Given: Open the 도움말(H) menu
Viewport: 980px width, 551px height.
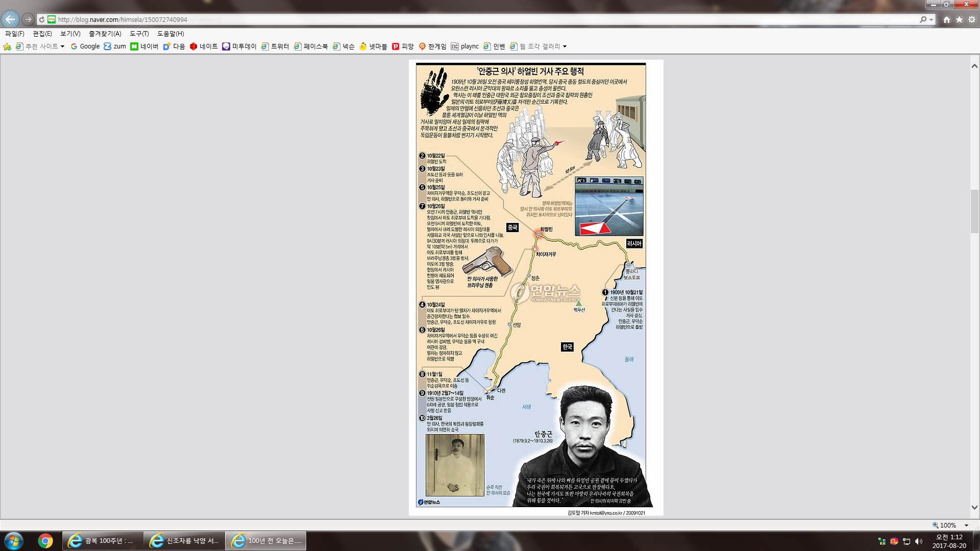Looking at the screenshot, I should pyautogui.click(x=170, y=34).
